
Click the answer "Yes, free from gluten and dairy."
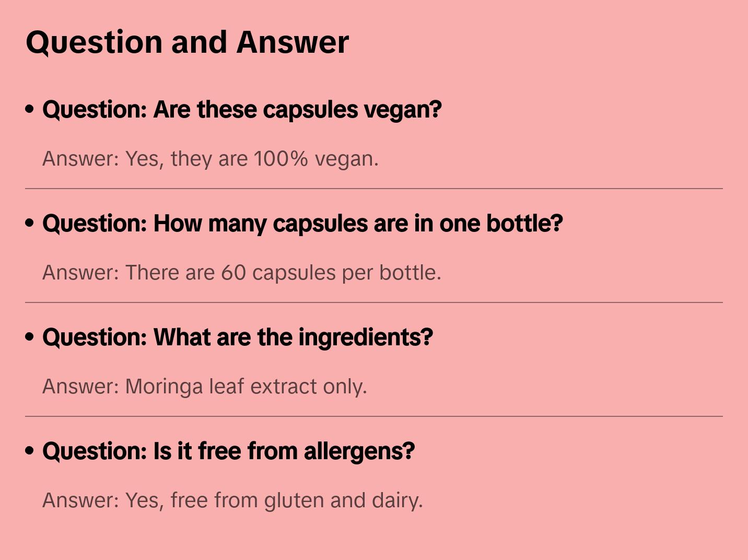click(232, 500)
